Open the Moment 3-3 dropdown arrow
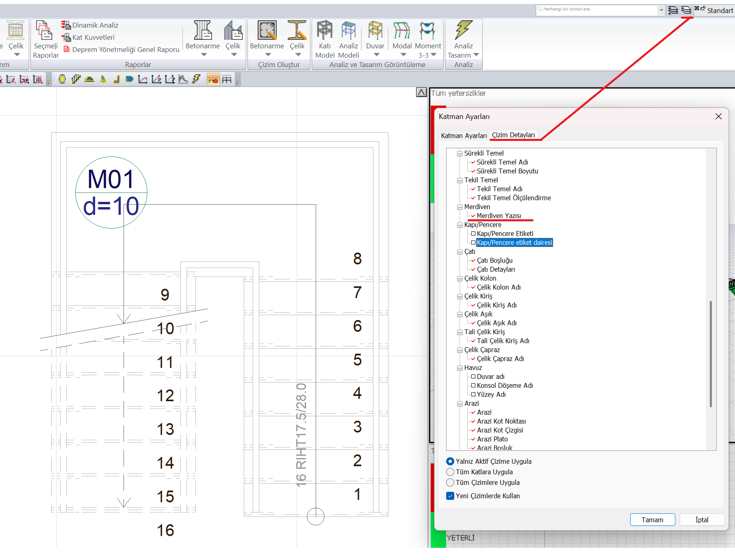This screenshot has width=735, height=560. pyautogui.click(x=434, y=55)
